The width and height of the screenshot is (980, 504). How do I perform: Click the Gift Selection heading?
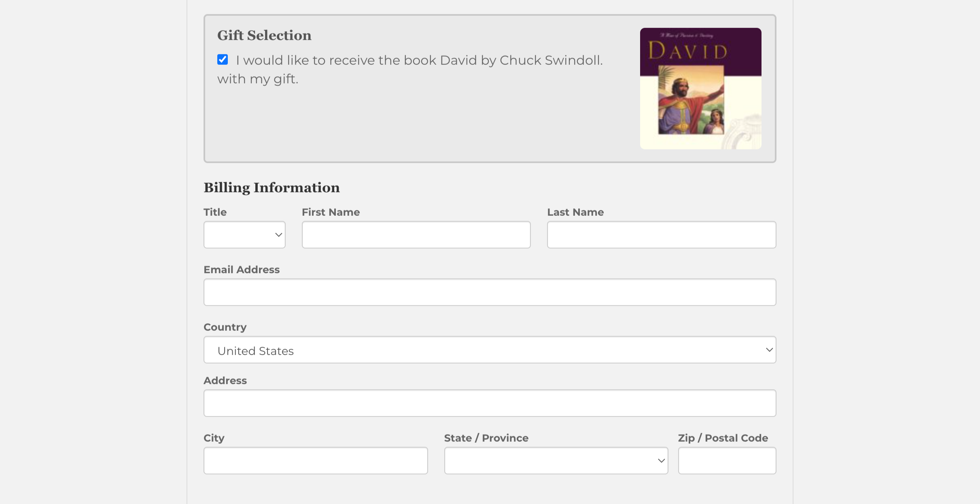(264, 36)
